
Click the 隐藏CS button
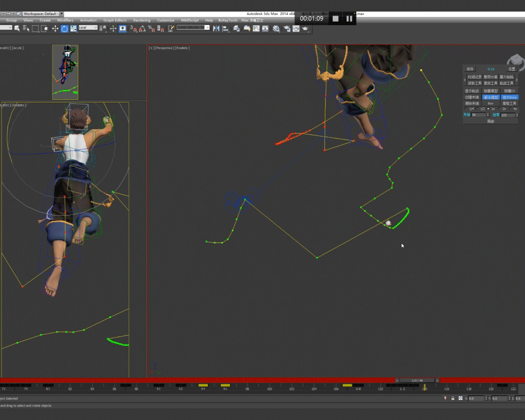click(x=509, y=91)
